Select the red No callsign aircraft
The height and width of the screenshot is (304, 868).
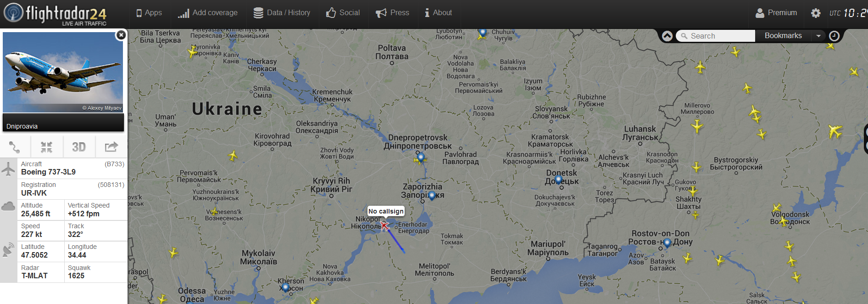384,225
